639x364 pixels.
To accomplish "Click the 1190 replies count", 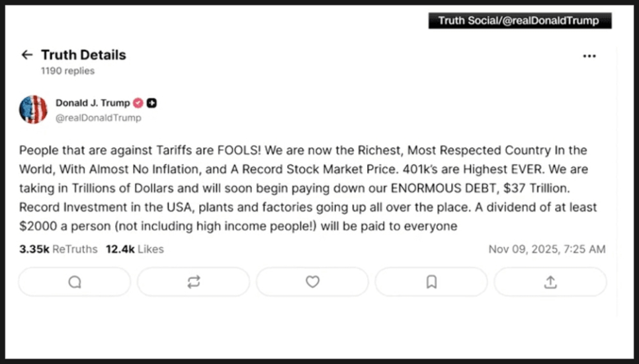I will pyautogui.click(x=67, y=71).
